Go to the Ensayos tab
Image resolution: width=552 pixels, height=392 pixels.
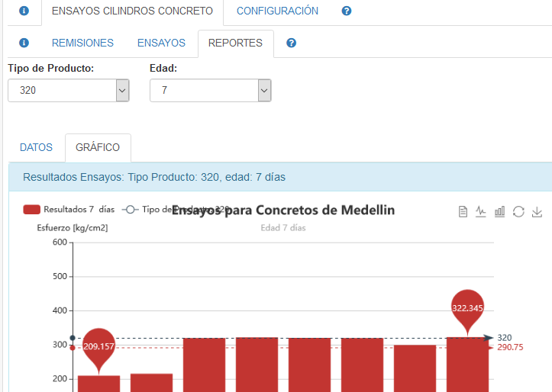point(161,43)
